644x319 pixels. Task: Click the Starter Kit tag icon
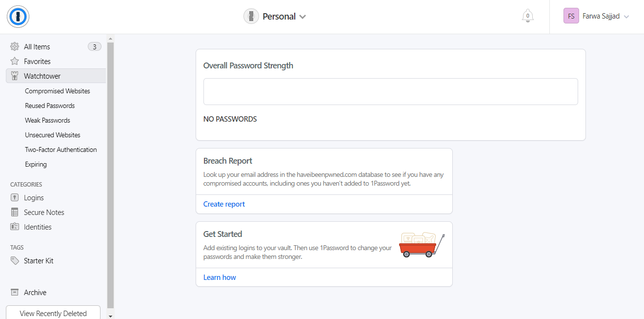(15, 261)
